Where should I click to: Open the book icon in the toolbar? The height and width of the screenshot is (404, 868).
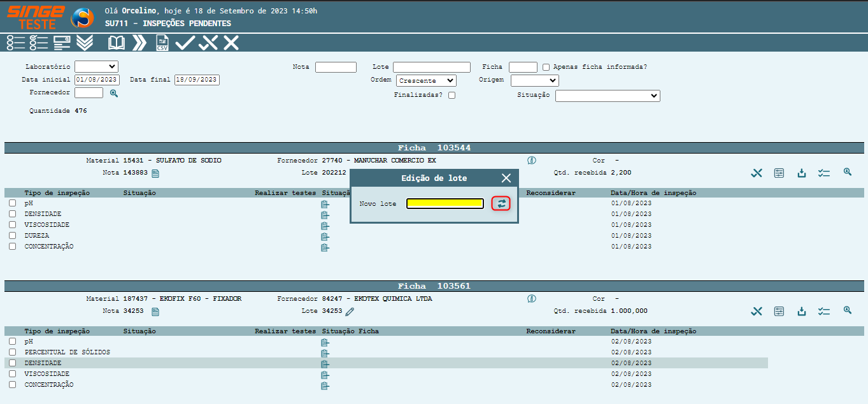(117, 43)
